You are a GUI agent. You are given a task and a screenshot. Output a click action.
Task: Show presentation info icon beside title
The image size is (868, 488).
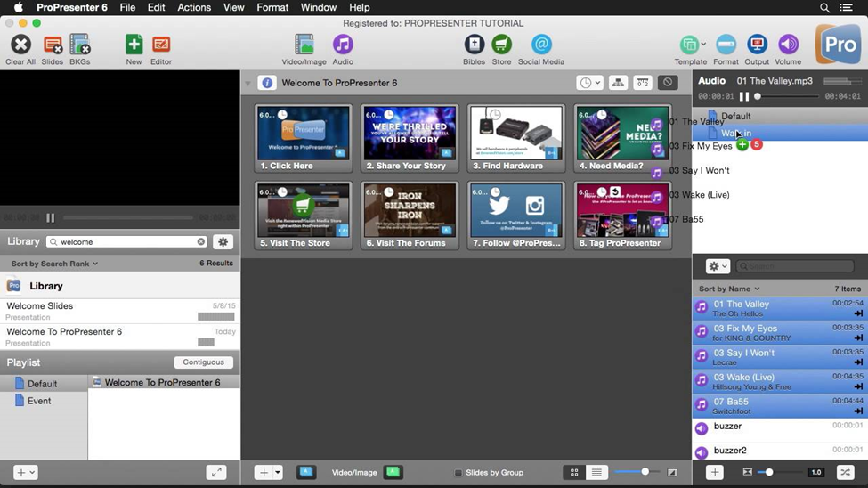(x=267, y=83)
